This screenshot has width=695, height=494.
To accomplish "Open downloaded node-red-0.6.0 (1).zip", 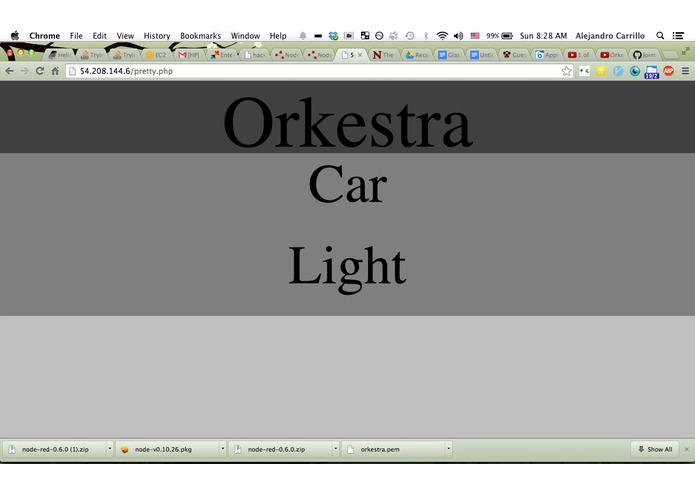I will [55, 449].
